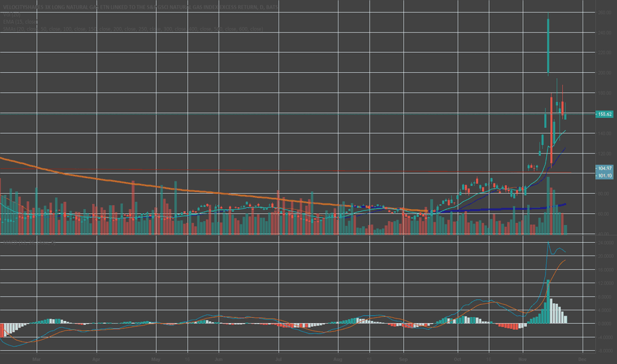617x364 pixels.
Task: Click the 24.0000 MACD scale label
Action: click(x=606, y=243)
